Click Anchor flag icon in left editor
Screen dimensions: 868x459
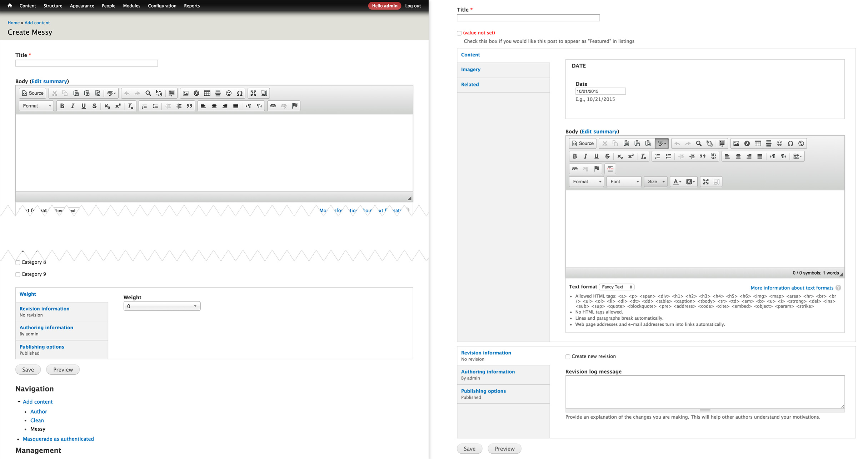coord(295,106)
